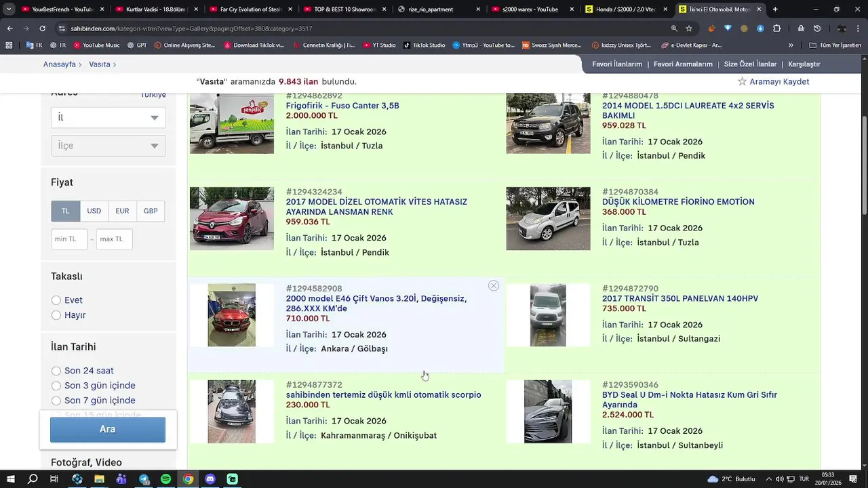Viewport: 868px width, 488px height.
Task: Open File Explorer from the taskbar
Action: (x=99, y=479)
